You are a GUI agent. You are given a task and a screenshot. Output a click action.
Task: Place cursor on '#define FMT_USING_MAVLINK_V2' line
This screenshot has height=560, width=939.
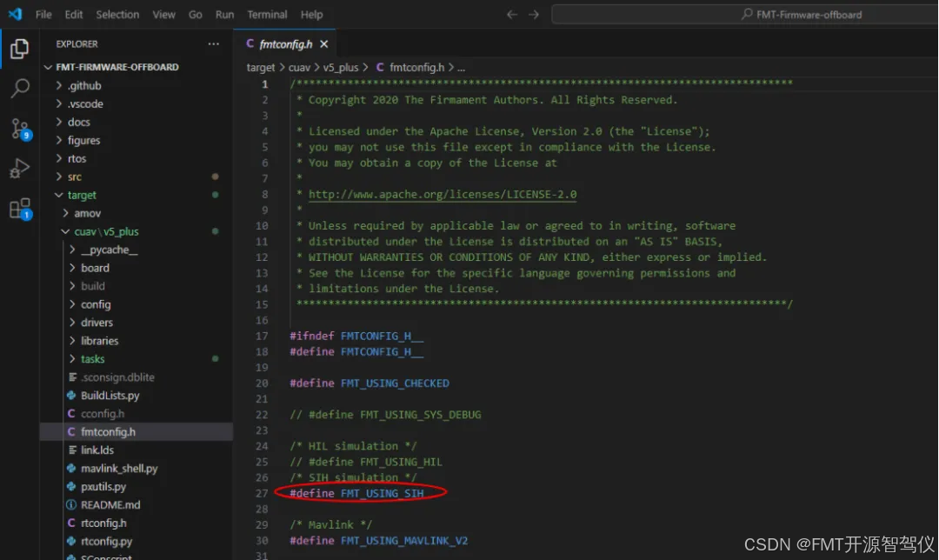point(378,540)
